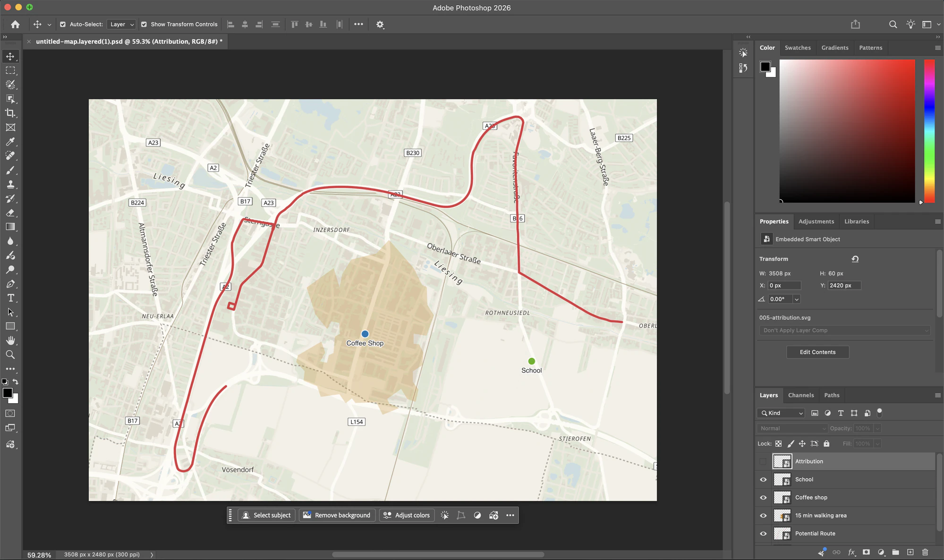Select the Gradient tool
Image resolution: width=944 pixels, height=560 pixels.
[10, 227]
